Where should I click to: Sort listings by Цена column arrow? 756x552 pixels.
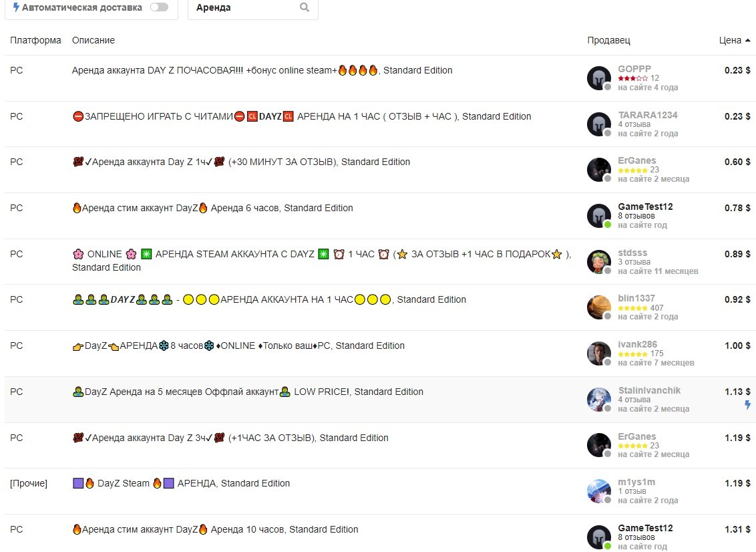click(x=747, y=41)
